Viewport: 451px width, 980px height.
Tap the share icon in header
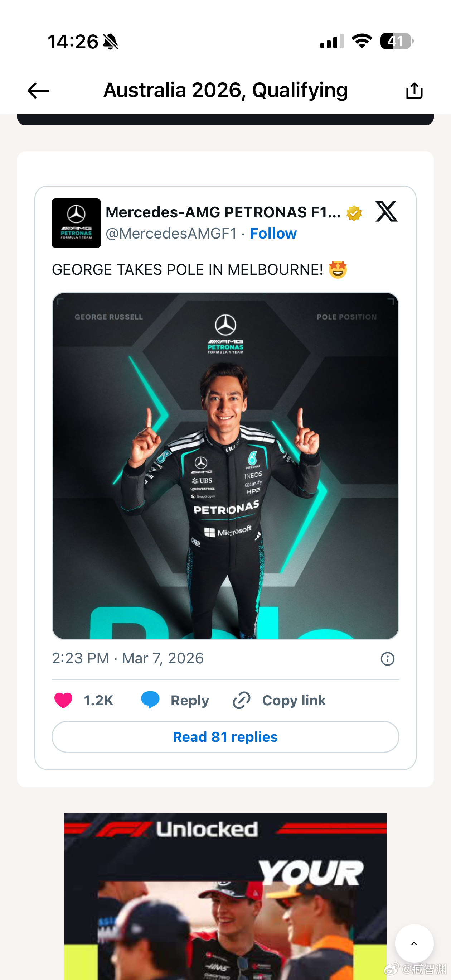click(414, 91)
